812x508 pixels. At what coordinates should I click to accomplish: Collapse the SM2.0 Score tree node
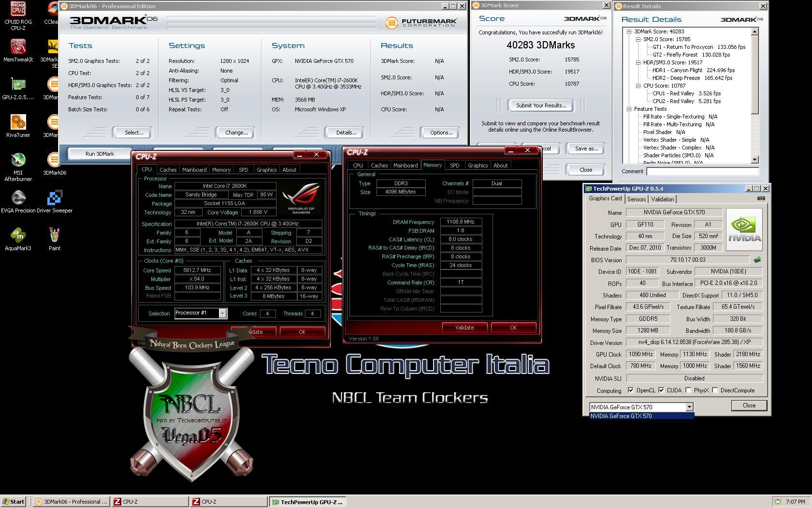coord(638,39)
